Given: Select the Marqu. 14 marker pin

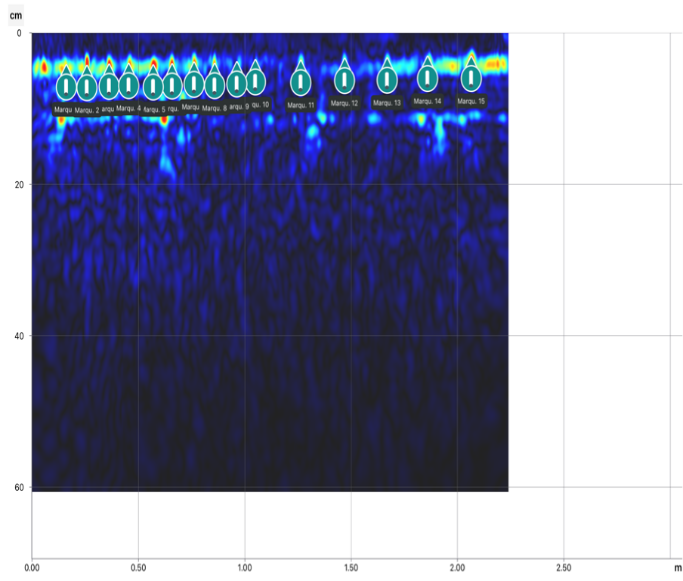Looking at the screenshot, I should [428, 78].
